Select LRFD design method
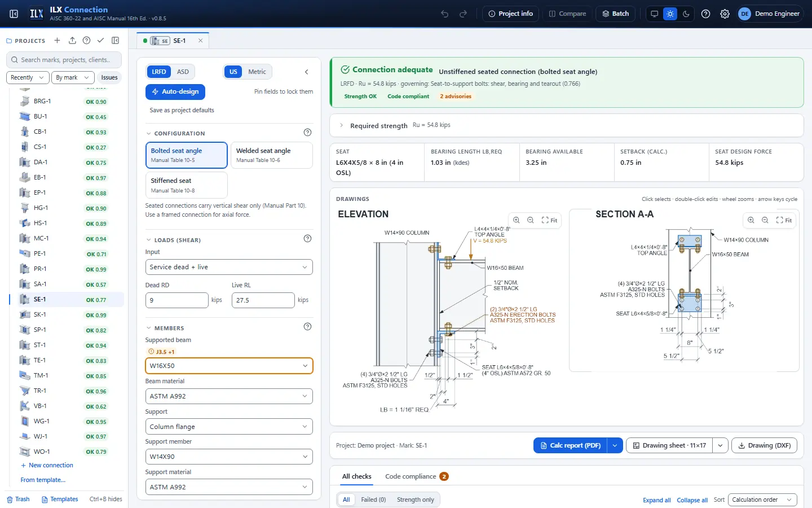 [x=159, y=72]
